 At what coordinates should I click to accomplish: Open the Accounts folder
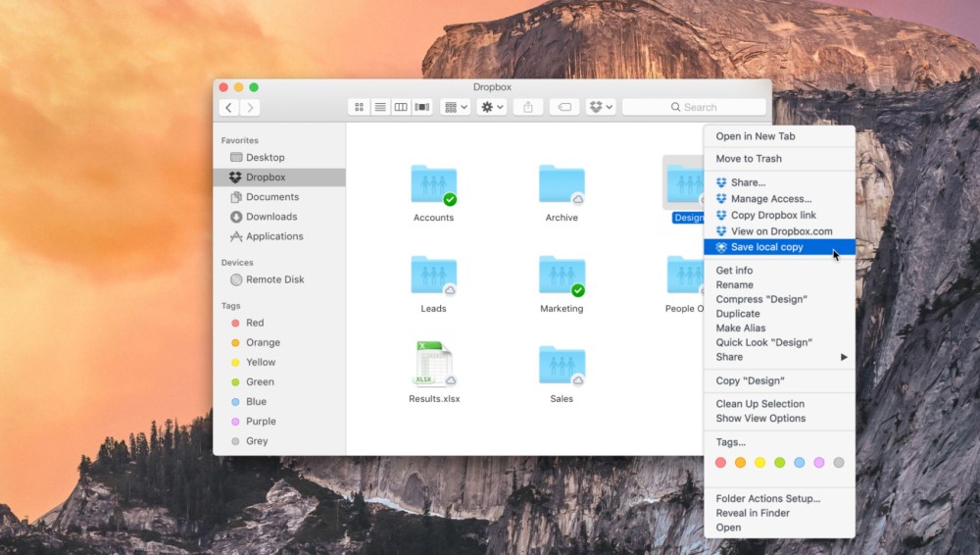point(433,186)
